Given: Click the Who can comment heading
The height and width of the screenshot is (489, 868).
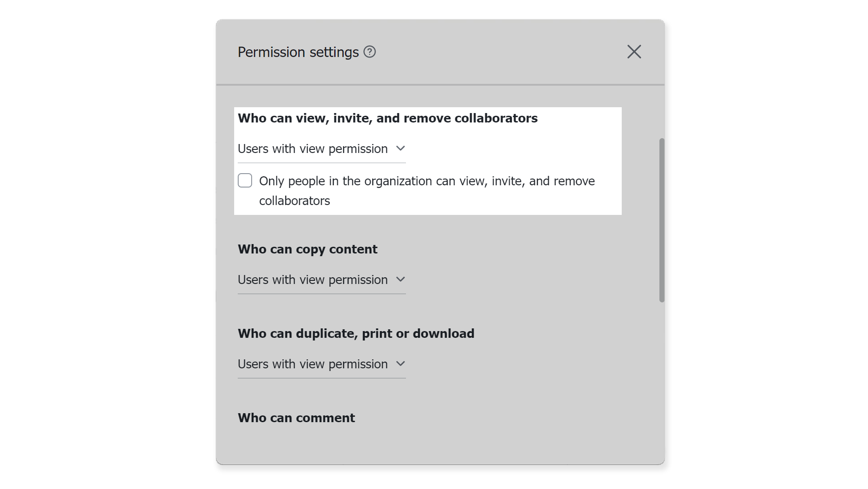Looking at the screenshot, I should coord(296,417).
